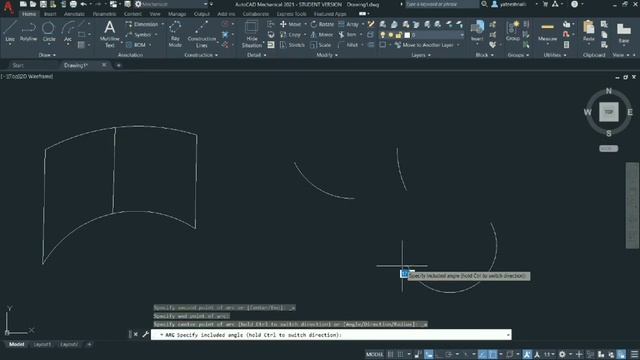Click the command line input field
Viewport: 640px width, 360px height.
(331, 335)
